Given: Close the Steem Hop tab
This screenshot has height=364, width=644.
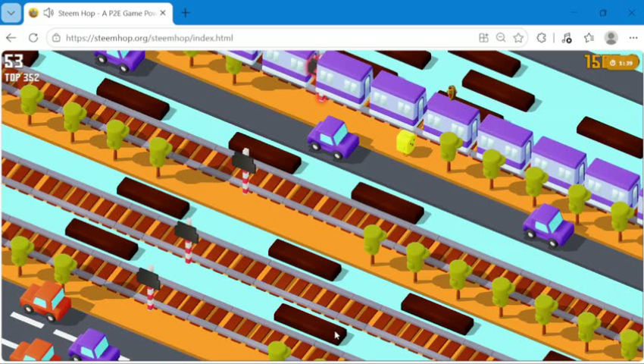Looking at the screenshot, I should point(163,13).
